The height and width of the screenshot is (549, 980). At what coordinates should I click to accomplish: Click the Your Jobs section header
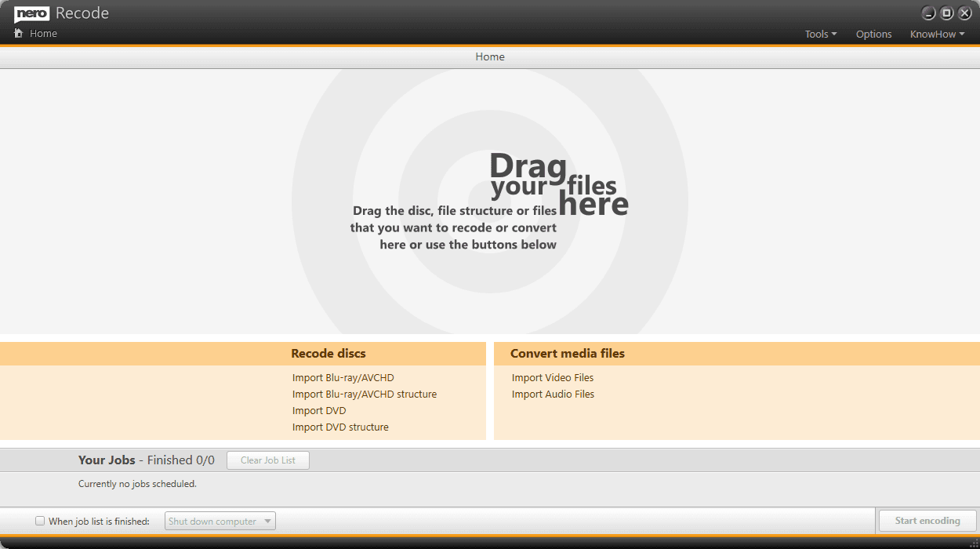107,460
